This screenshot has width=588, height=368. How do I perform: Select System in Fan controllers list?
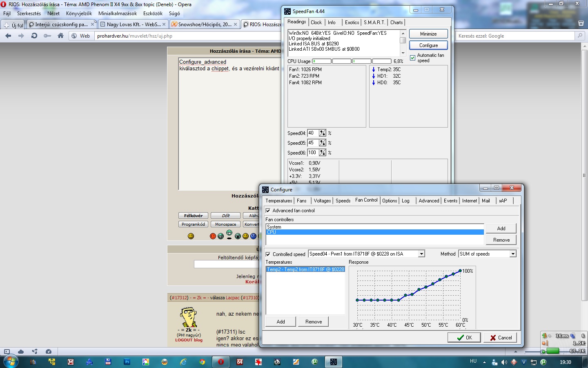(x=374, y=227)
